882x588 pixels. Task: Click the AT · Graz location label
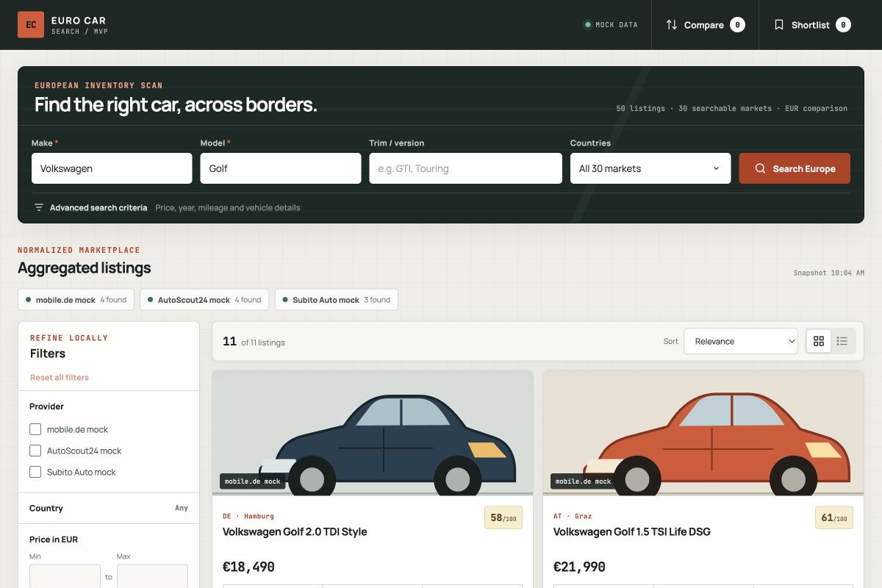573,516
